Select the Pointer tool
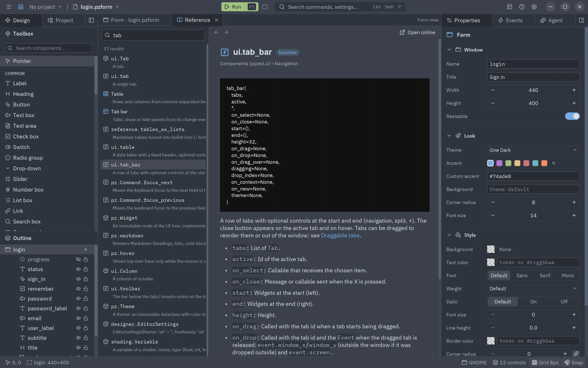Viewport: 588px width, 368px height. tap(47, 61)
